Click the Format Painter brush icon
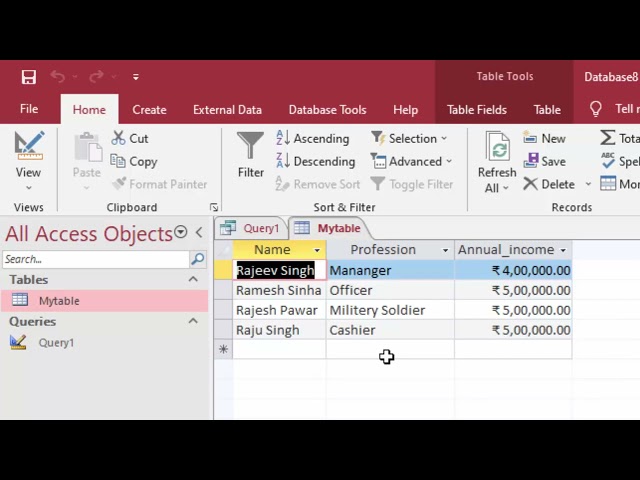 click(119, 184)
